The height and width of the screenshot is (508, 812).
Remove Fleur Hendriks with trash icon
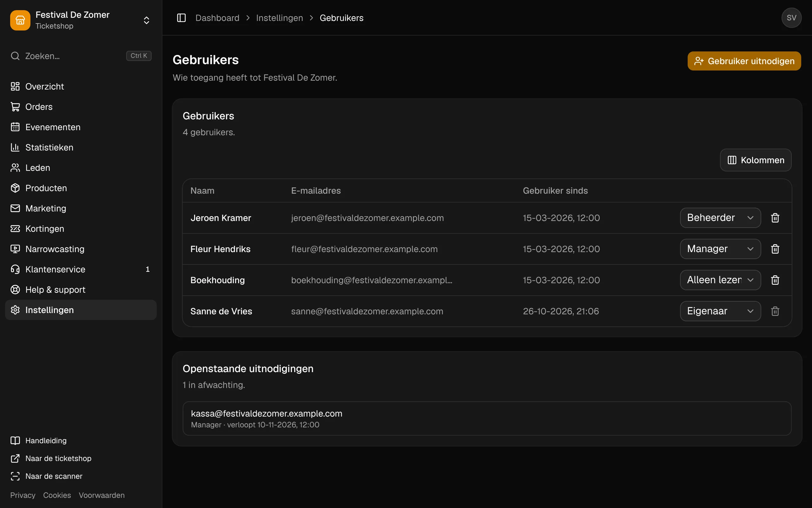(x=775, y=249)
